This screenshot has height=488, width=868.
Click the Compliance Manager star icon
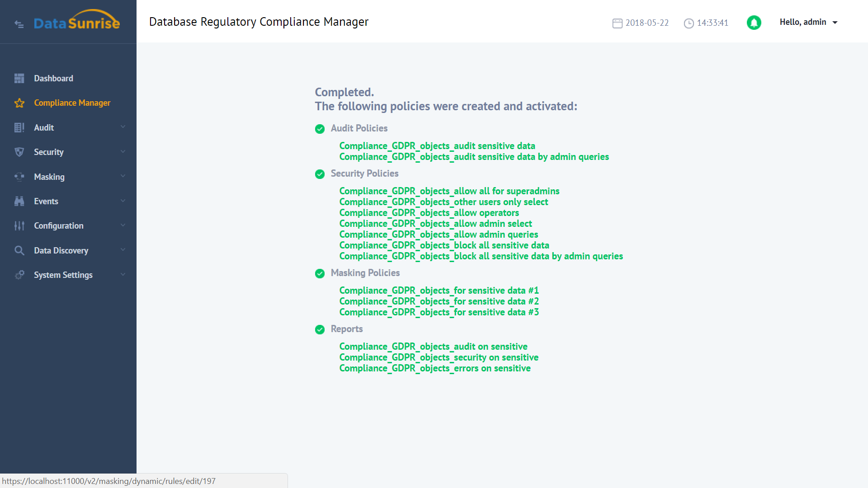(x=19, y=103)
